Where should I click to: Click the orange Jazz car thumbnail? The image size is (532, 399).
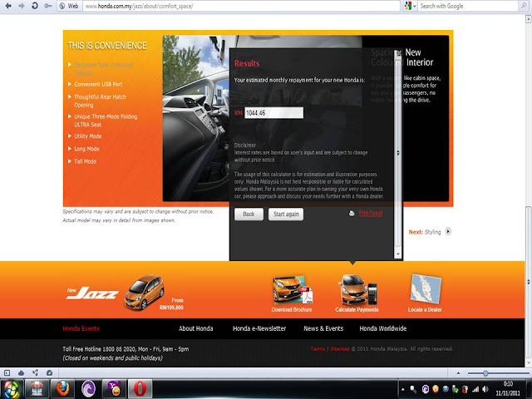(x=144, y=293)
